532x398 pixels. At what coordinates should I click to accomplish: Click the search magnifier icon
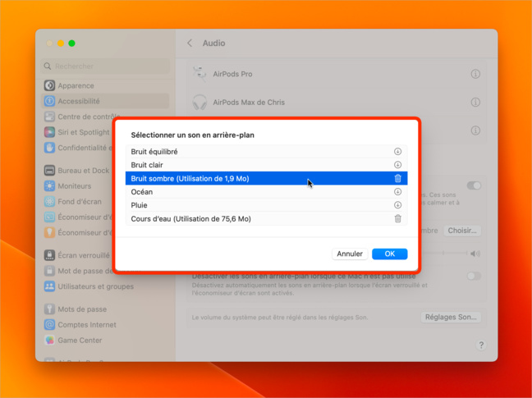(x=48, y=66)
